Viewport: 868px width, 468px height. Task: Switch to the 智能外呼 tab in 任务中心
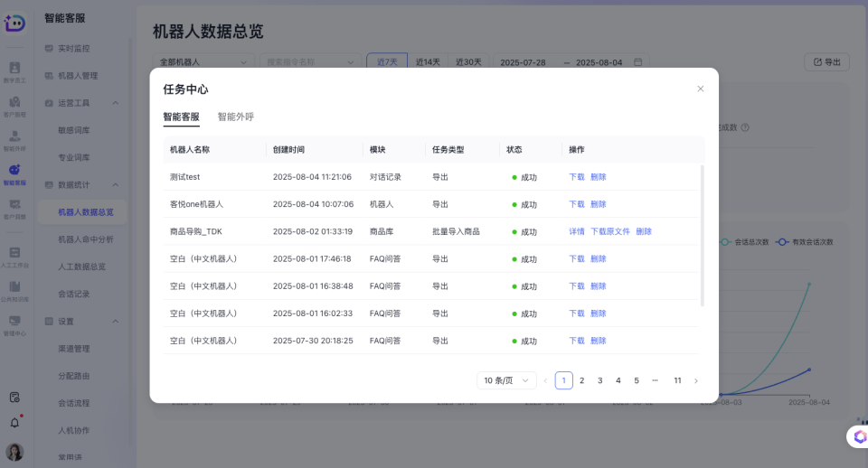[235, 117]
